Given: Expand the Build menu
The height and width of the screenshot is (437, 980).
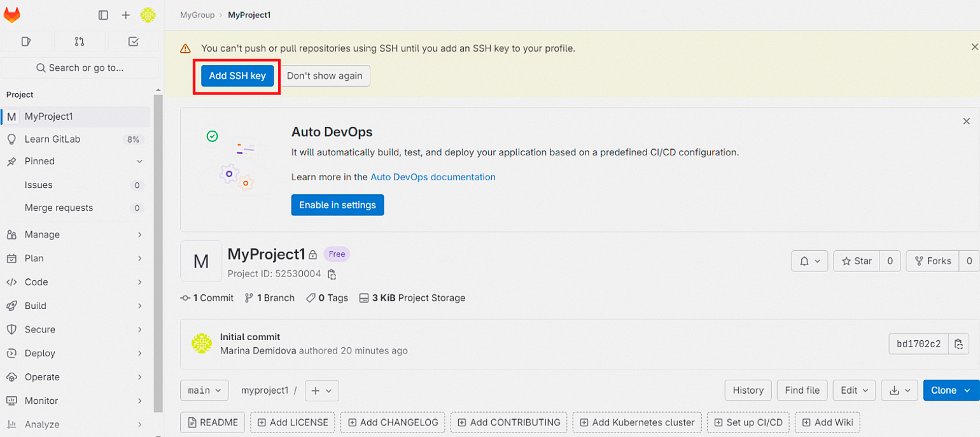Looking at the screenshot, I should point(76,306).
